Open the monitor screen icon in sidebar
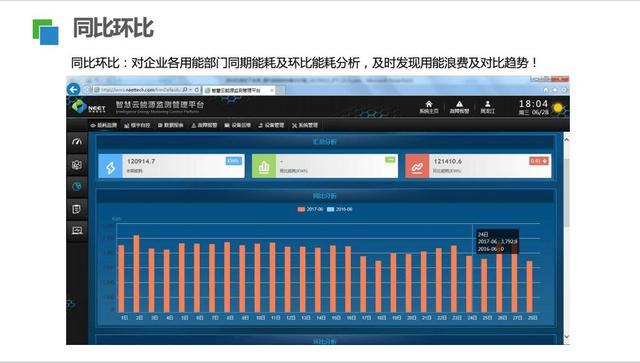The width and height of the screenshot is (640, 363). (x=77, y=230)
